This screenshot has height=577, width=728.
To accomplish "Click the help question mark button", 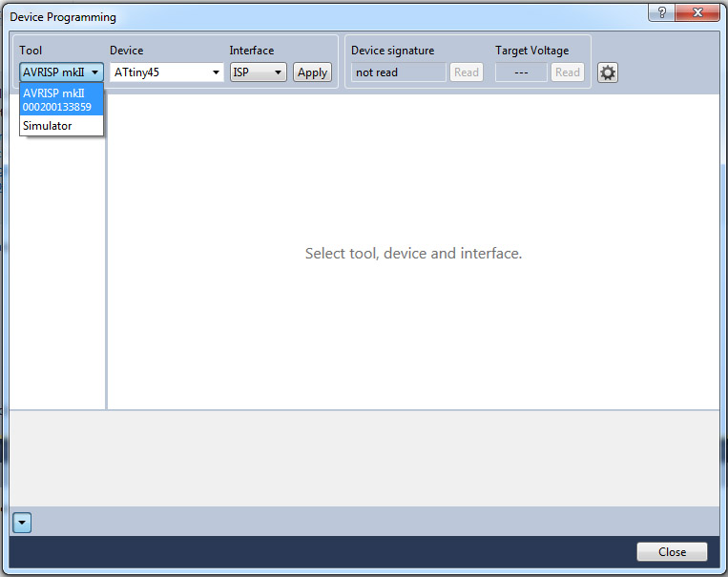I will [661, 12].
